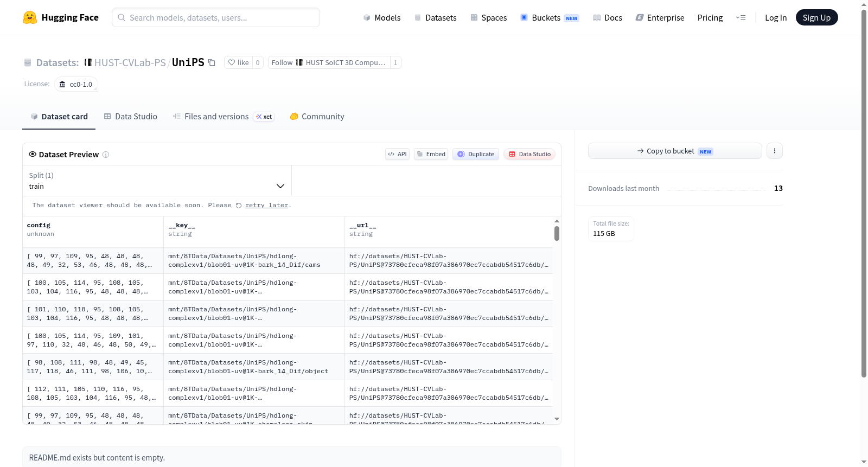Open Datasets in the top navigation

435,18
